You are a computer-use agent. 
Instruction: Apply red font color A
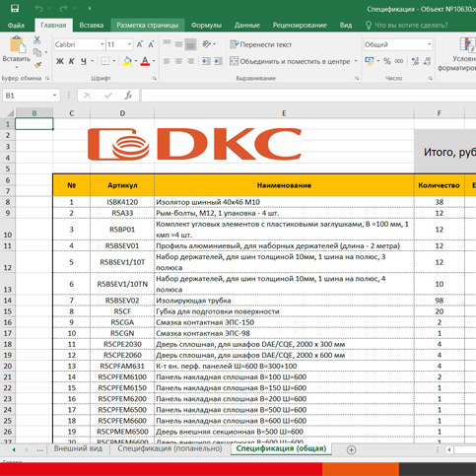[145, 61]
